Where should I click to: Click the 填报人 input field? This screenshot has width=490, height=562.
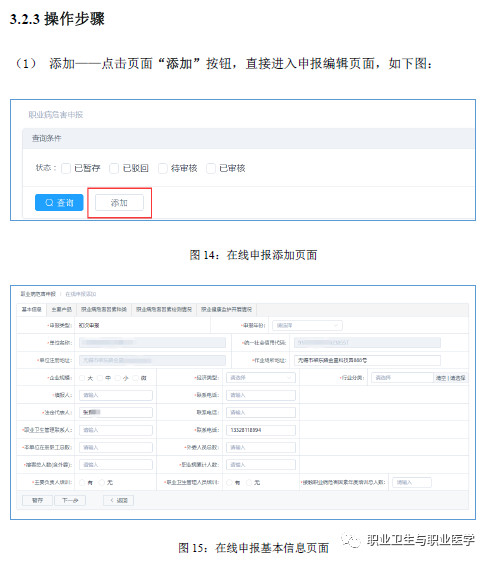pos(116,395)
